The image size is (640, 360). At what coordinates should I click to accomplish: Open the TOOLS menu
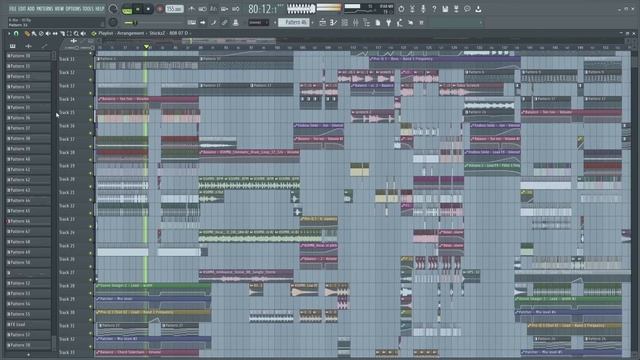click(x=88, y=9)
